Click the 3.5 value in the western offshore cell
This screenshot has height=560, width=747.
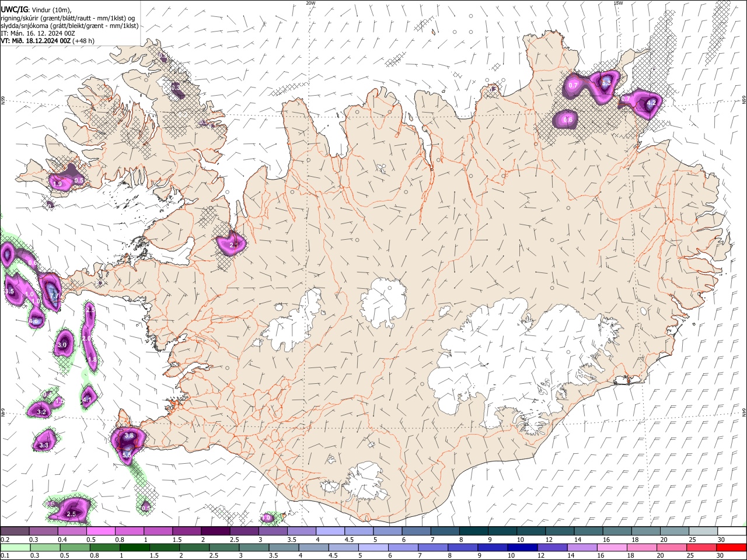click(x=9, y=292)
